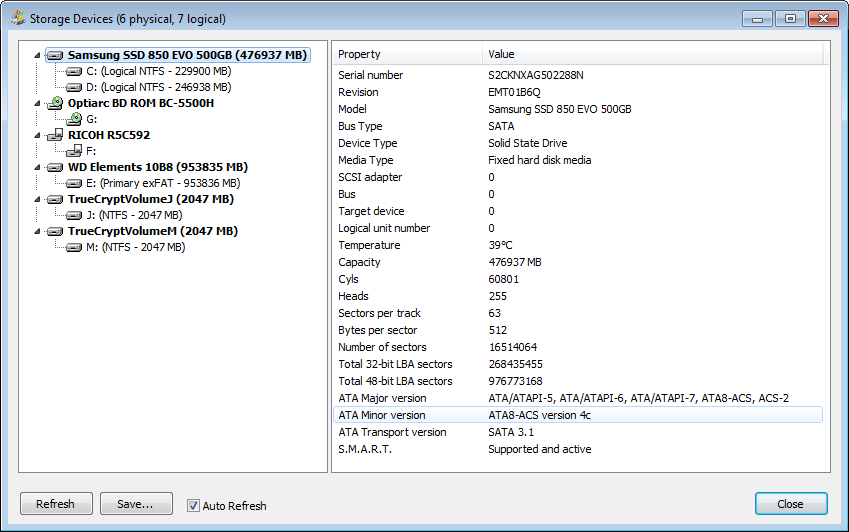The height and width of the screenshot is (532, 849).
Task: Click the Close button at bottom right
Action: point(791,504)
